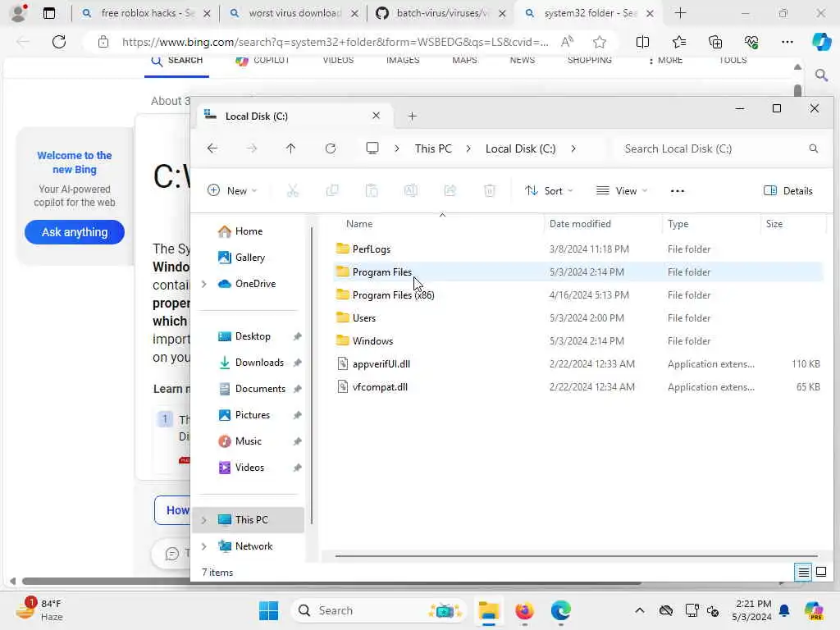The image size is (840, 630).
Task: Open Videos in the navigation pane
Action: (249, 467)
